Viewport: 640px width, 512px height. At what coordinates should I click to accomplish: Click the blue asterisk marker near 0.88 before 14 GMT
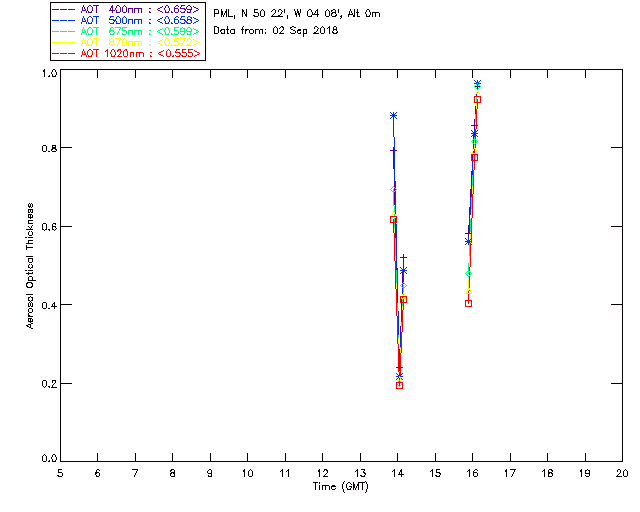coord(393,116)
